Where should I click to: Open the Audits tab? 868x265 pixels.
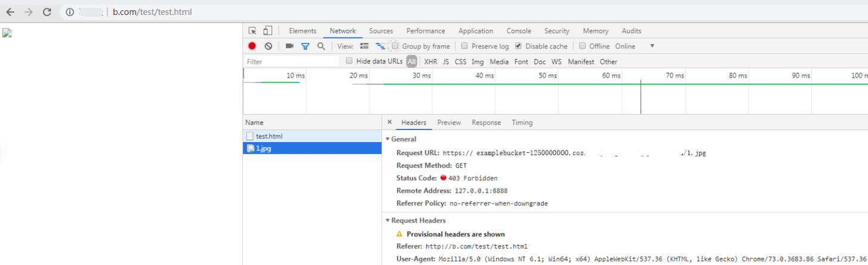[632, 31]
